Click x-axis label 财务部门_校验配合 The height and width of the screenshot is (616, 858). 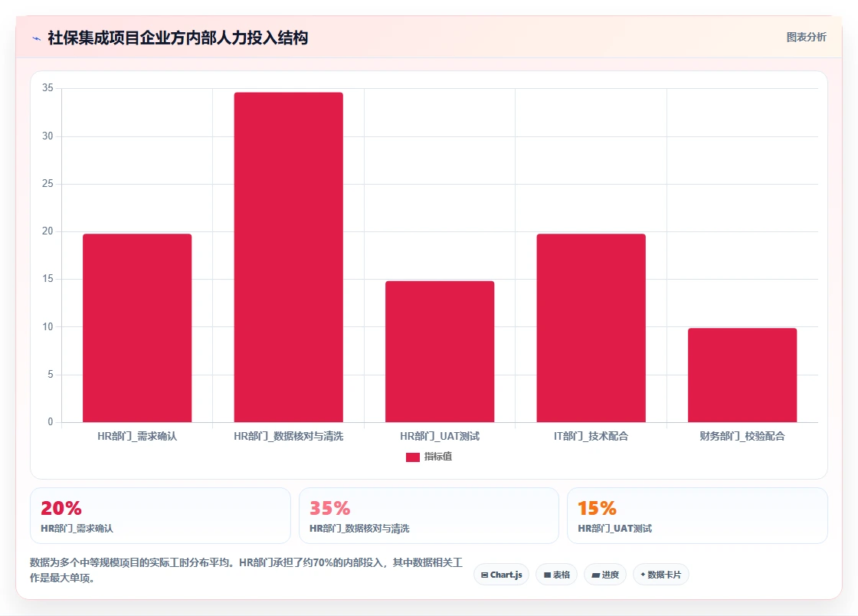(742, 436)
